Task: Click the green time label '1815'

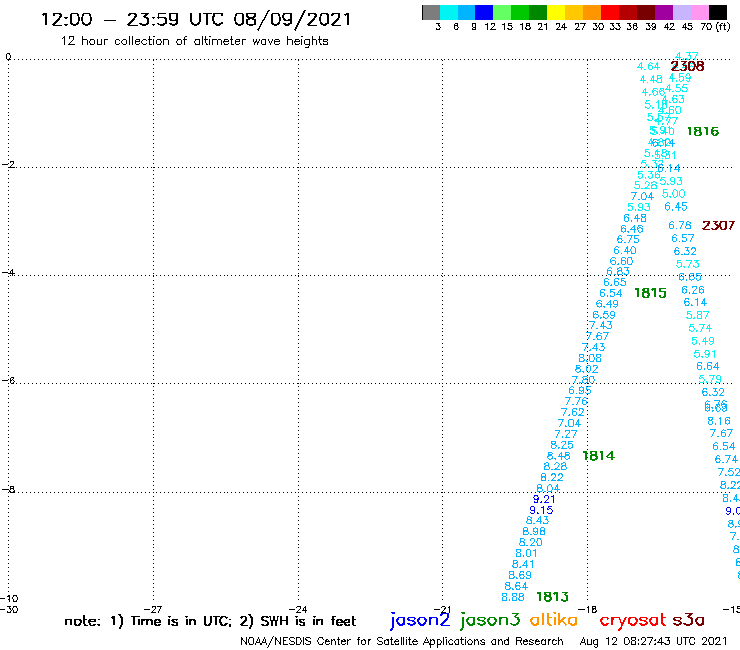Action: (x=650, y=293)
